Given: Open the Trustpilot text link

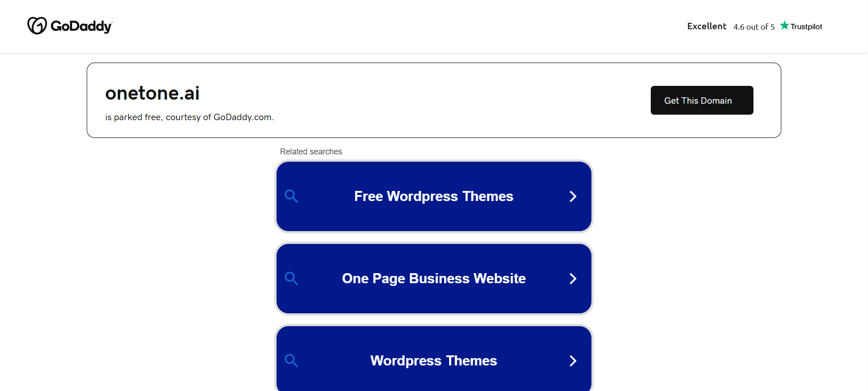Looking at the screenshot, I should click(x=806, y=26).
